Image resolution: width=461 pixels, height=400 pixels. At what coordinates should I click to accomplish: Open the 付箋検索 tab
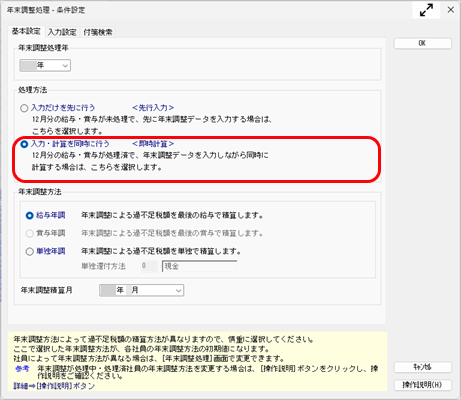pos(98,32)
